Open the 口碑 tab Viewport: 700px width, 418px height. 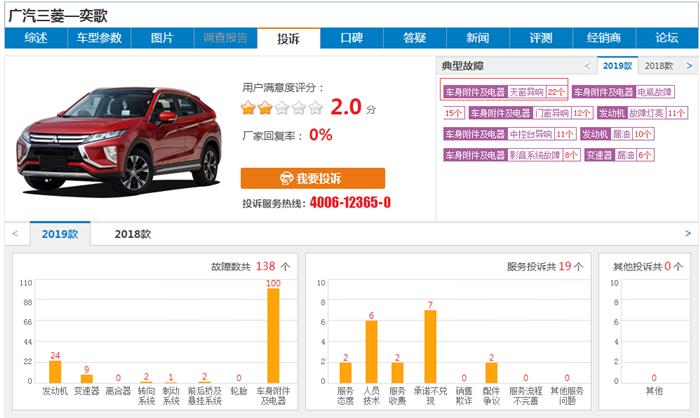coord(352,38)
